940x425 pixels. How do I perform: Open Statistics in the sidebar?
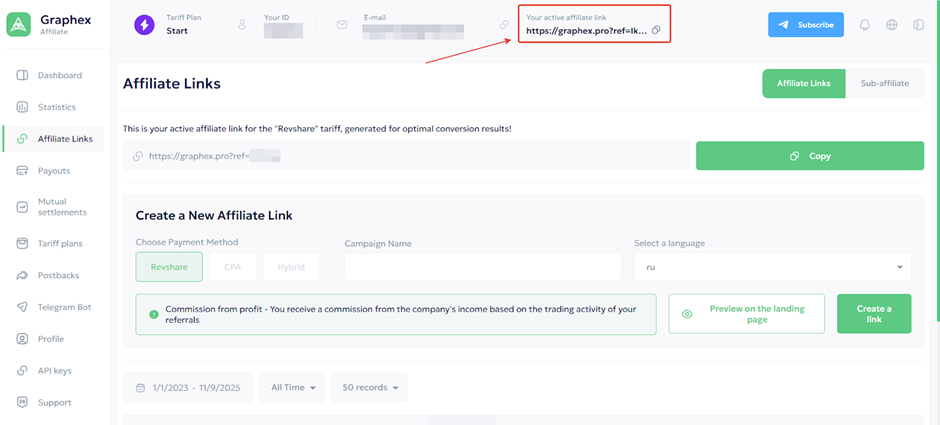(x=56, y=107)
